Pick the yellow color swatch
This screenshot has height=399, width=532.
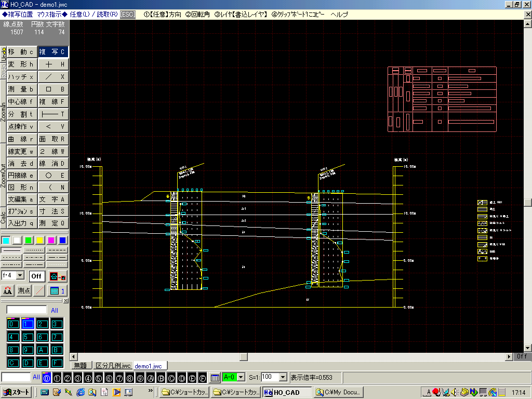pos(39,240)
